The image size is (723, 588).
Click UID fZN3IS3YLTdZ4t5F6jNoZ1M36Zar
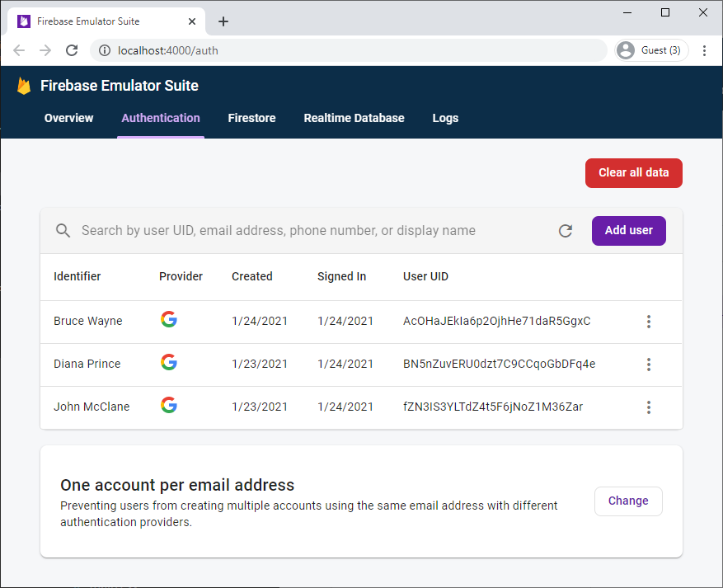coord(493,407)
